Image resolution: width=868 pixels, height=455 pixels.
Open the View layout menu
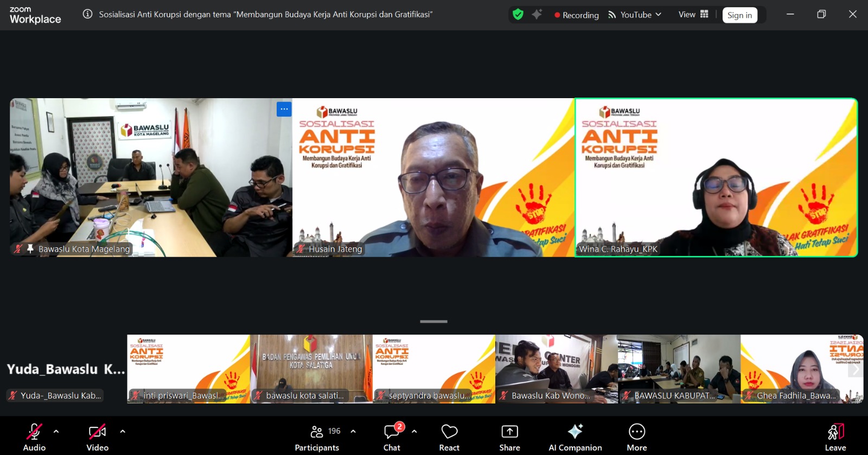pyautogui.click(x=693, y=15)
